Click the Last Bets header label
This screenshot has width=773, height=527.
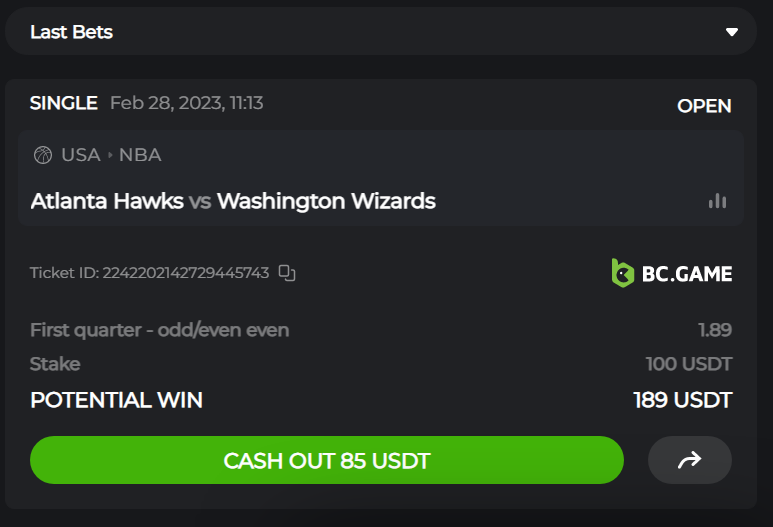(x=71, y=32)
